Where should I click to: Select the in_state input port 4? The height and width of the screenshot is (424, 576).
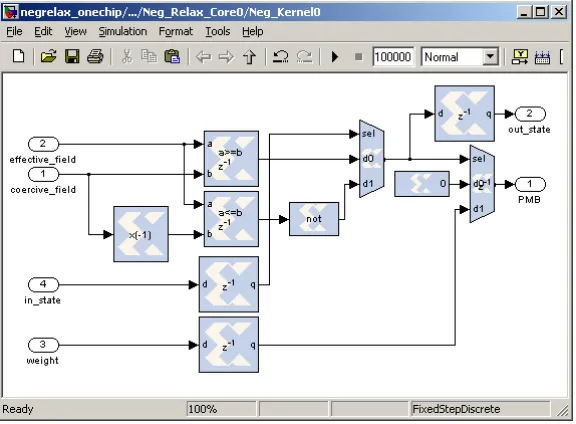(x=43, y=284)
